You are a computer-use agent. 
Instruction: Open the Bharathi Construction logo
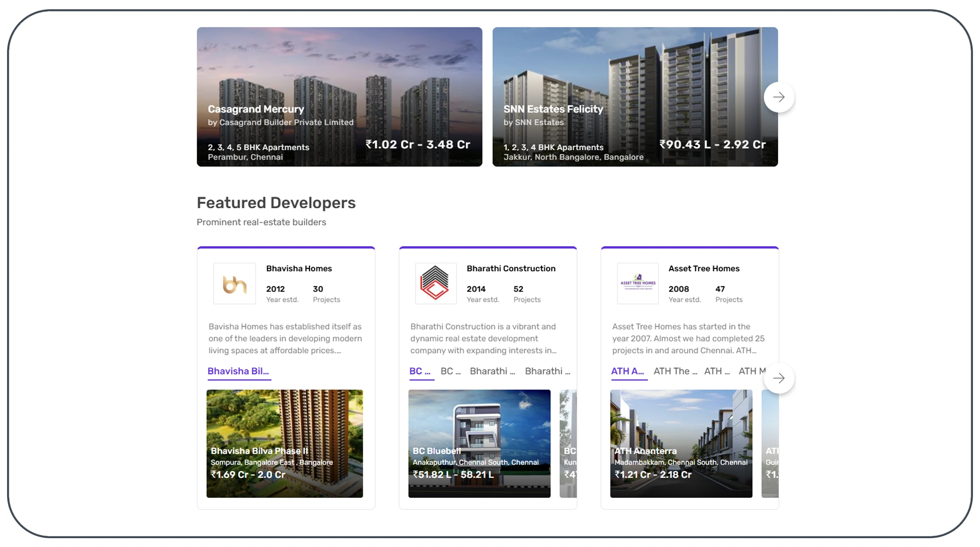click(x=436, y=284)
